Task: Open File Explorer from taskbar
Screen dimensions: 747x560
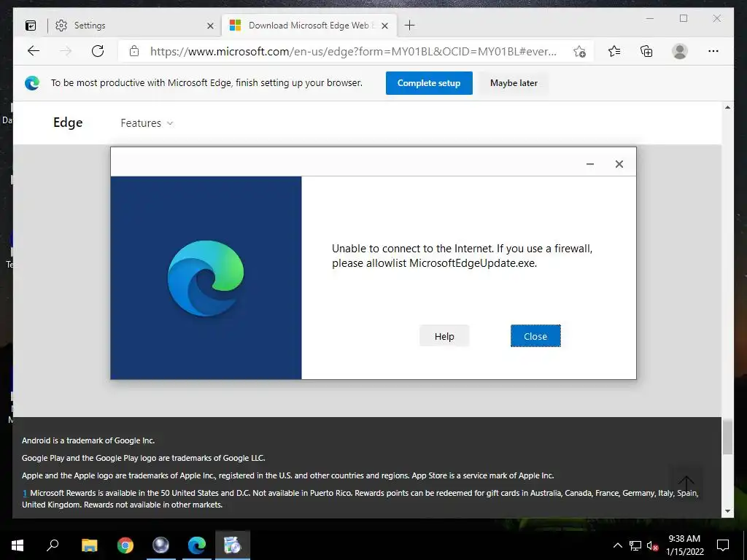Action: (89, 545)
